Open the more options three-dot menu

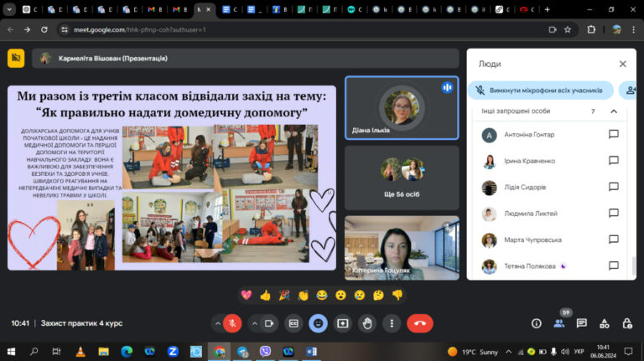click(x=392, y=323)
